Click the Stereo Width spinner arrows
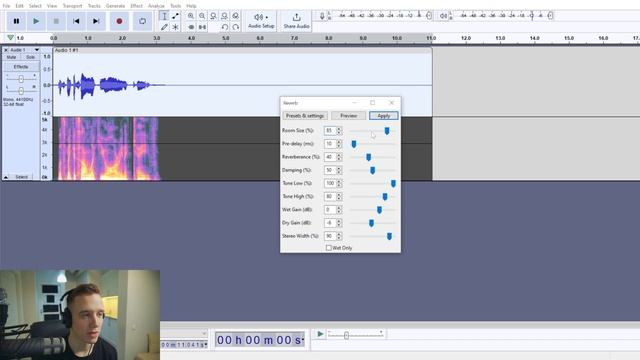Viewport: 640px width, 360px height. 339,236
